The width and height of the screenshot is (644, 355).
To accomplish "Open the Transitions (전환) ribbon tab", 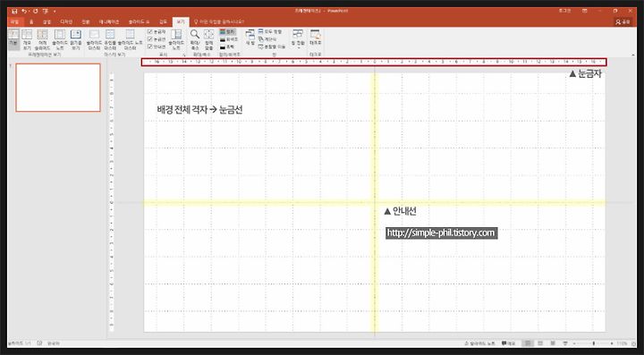I will (x=86, y=21).
